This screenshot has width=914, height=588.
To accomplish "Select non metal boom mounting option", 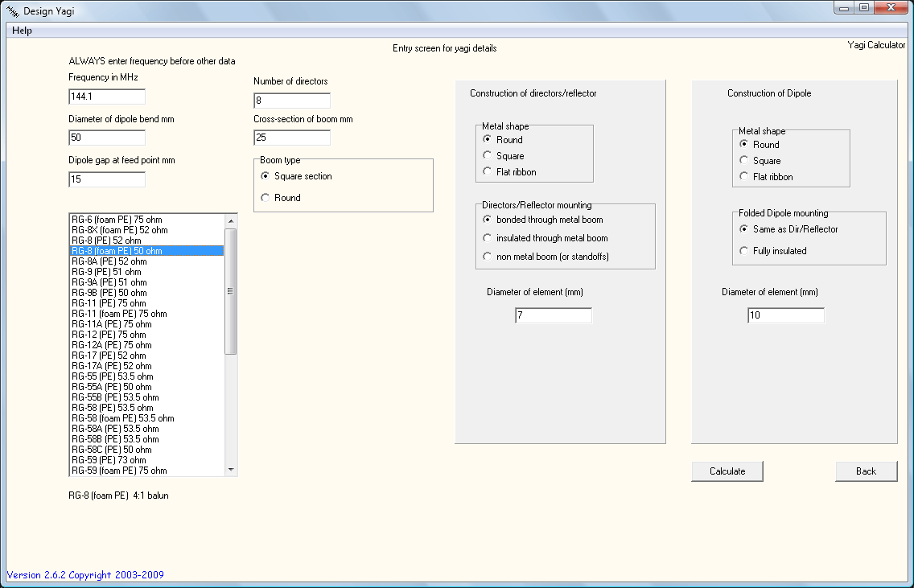I will [x=487, y=257].
